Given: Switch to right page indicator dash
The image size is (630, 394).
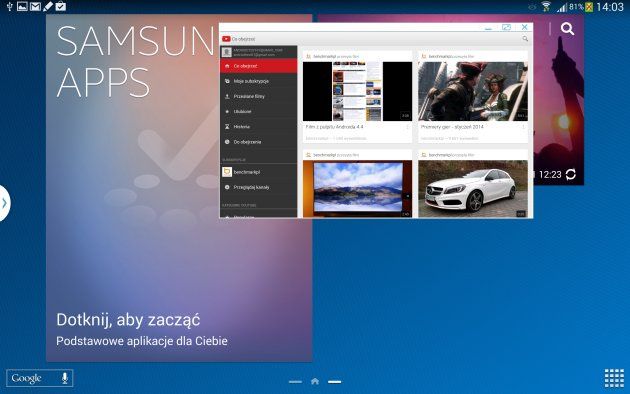Looking at the screenshot, I should pyautogui.click(x=334, y=382).
